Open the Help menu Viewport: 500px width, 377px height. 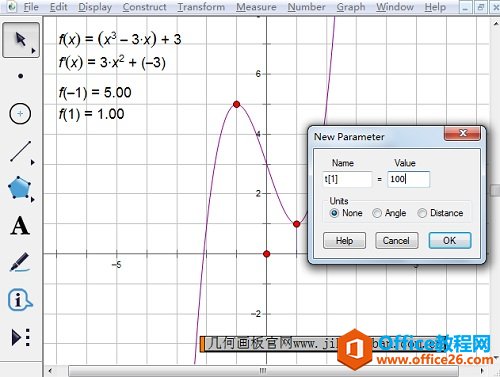pyautogui.click(x=435, y=7)
